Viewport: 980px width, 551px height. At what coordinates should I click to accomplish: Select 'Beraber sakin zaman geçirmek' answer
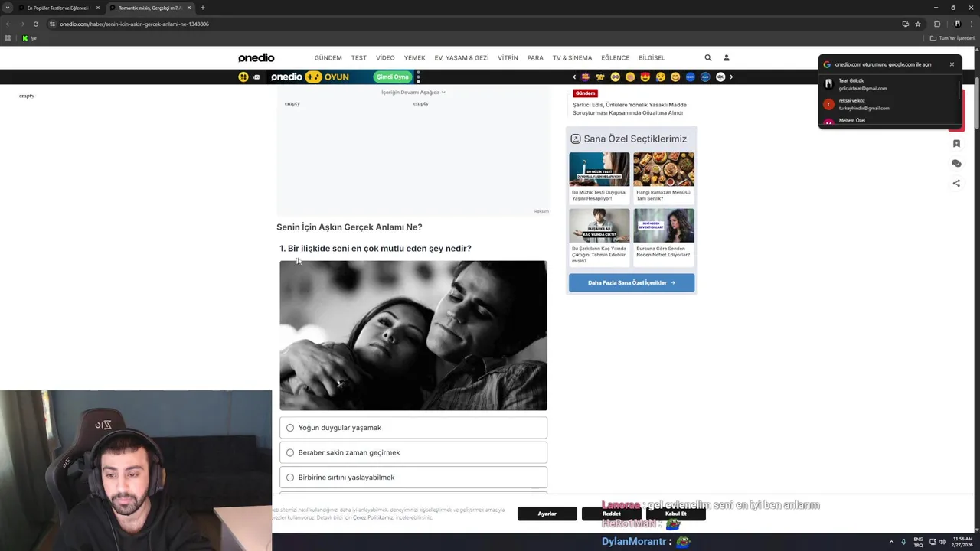click(413, 452)
